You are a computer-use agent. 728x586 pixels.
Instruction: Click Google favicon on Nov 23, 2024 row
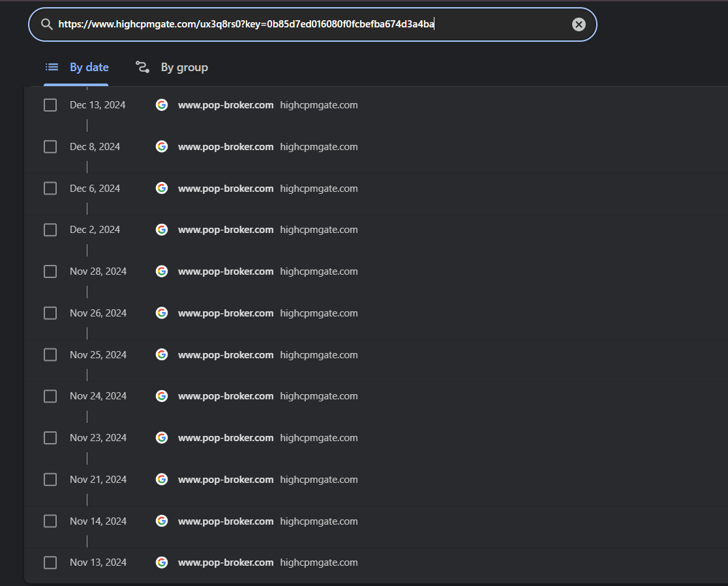point(162,438)
